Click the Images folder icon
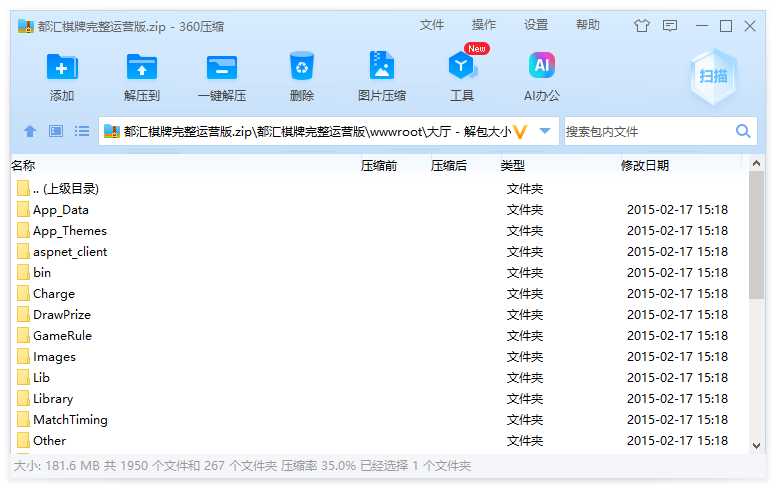 [23, 356]
